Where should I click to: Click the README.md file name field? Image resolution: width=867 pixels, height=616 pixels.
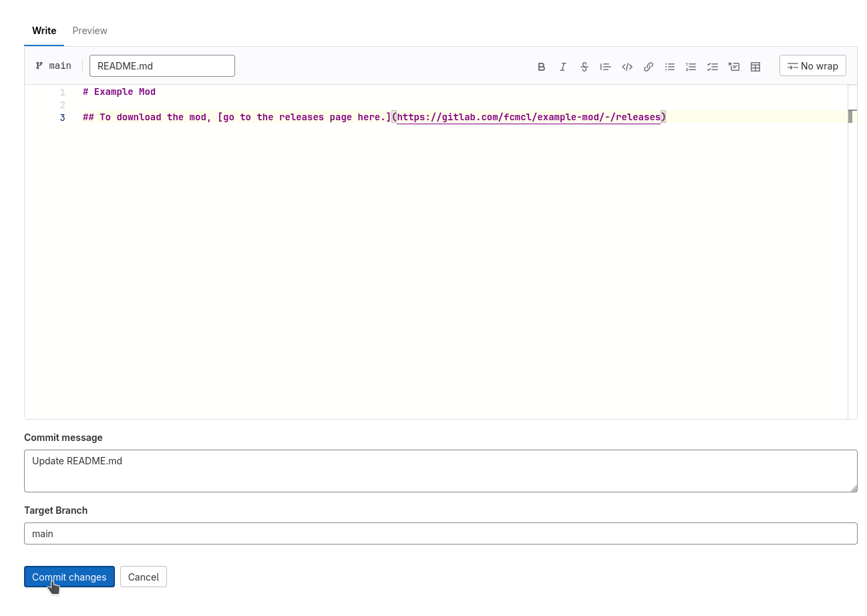click(x=162, y=66)
